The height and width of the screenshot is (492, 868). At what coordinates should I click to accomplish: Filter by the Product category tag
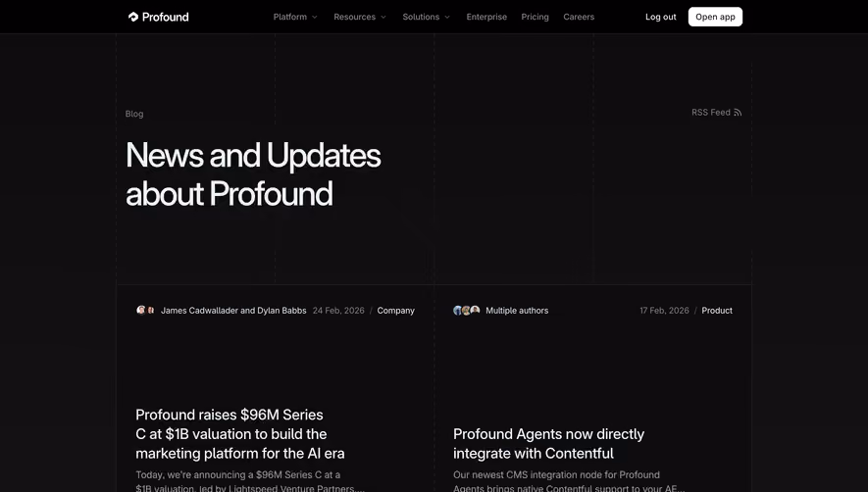[717, 311]
